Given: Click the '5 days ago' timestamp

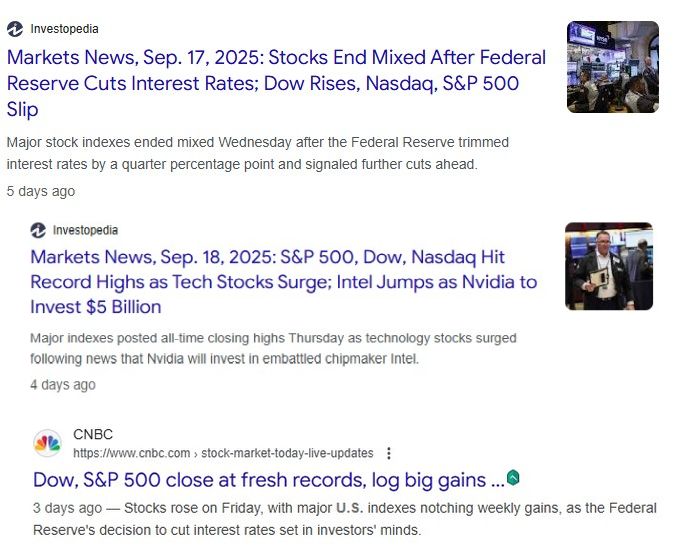Looking at the screenshot, I should pos(40,191).
